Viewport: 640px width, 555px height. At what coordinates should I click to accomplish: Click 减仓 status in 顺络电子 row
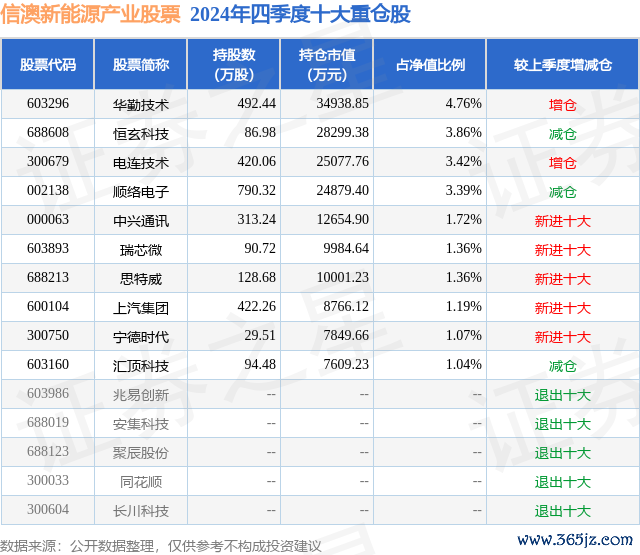point(563,192)
